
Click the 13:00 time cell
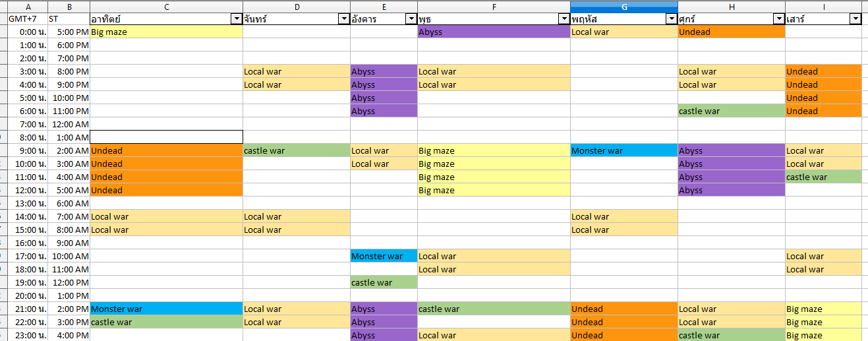coord(28,203)
